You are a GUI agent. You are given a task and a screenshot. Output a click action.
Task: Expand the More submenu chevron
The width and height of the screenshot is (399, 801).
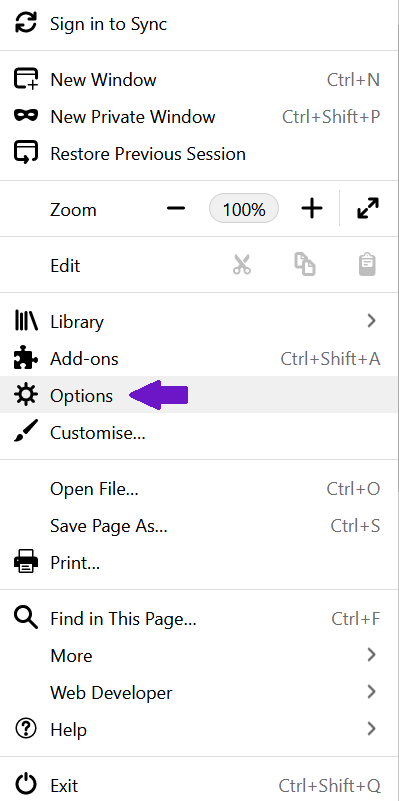[x=371, y=655]
